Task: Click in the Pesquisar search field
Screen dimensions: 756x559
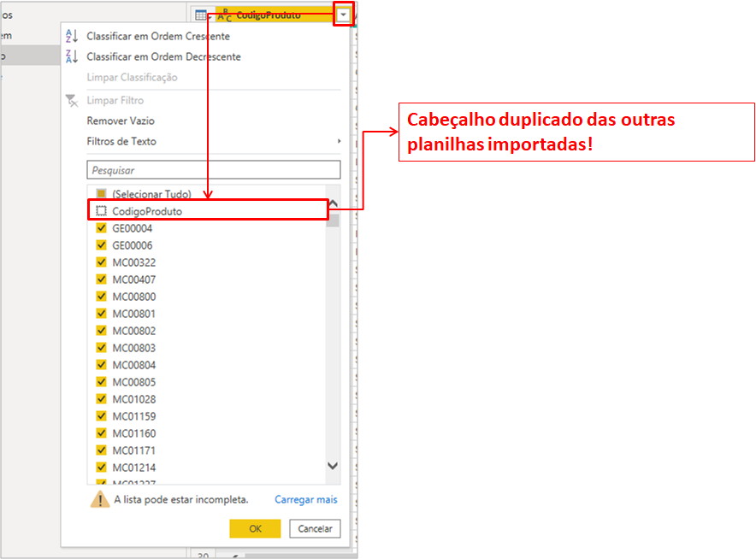Action: click(213, 170)
